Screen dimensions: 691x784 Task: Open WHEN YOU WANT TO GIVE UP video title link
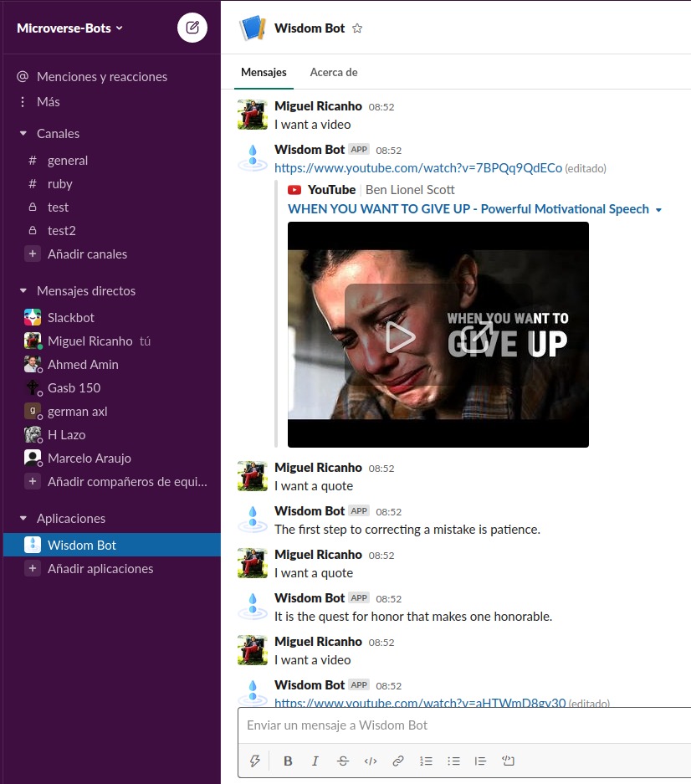pos(468,209)
